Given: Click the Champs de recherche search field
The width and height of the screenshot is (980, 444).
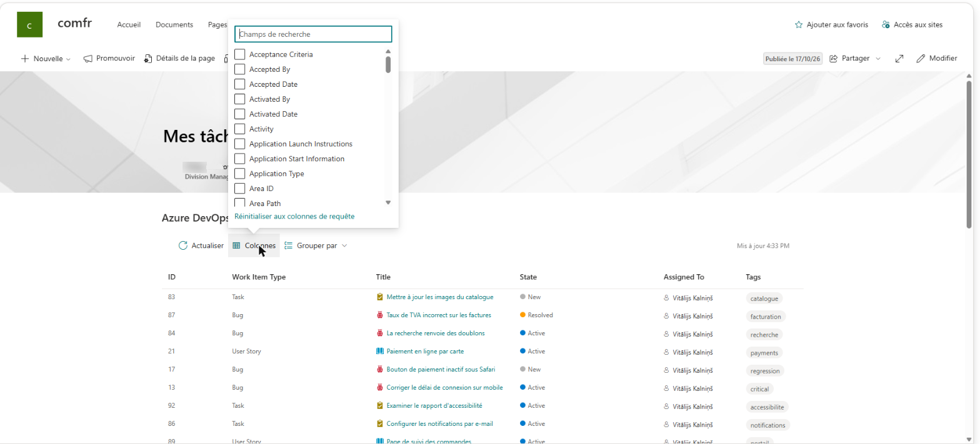Looking at the screenshot, I should coord(313,34).
